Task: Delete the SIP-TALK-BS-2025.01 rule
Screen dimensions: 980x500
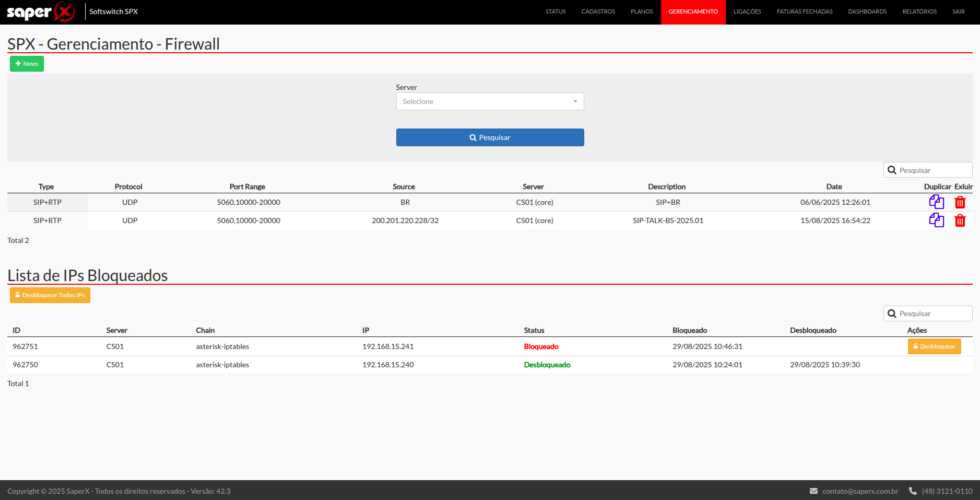Action: pyautogui.click(x=960, y=220)
